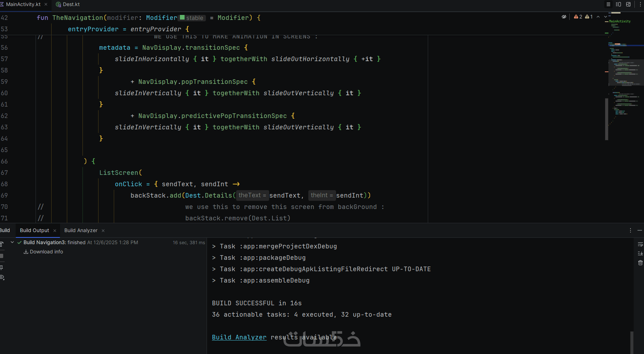Image resolution: width=644 pixels, height=354 pixels.
Task: Toggle scroll to end of output
Action: click(x=640, y=253)
